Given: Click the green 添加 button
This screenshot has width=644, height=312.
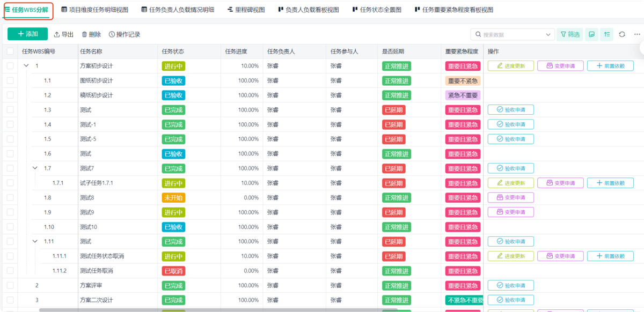Looking at the screenshot, I should [27, 34].
